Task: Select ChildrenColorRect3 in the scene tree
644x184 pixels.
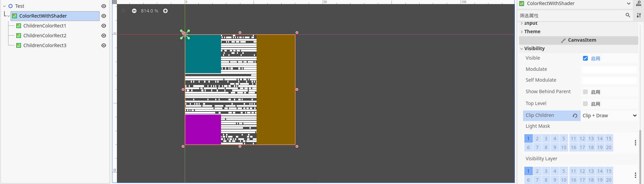Action: (x=45, y=45)
